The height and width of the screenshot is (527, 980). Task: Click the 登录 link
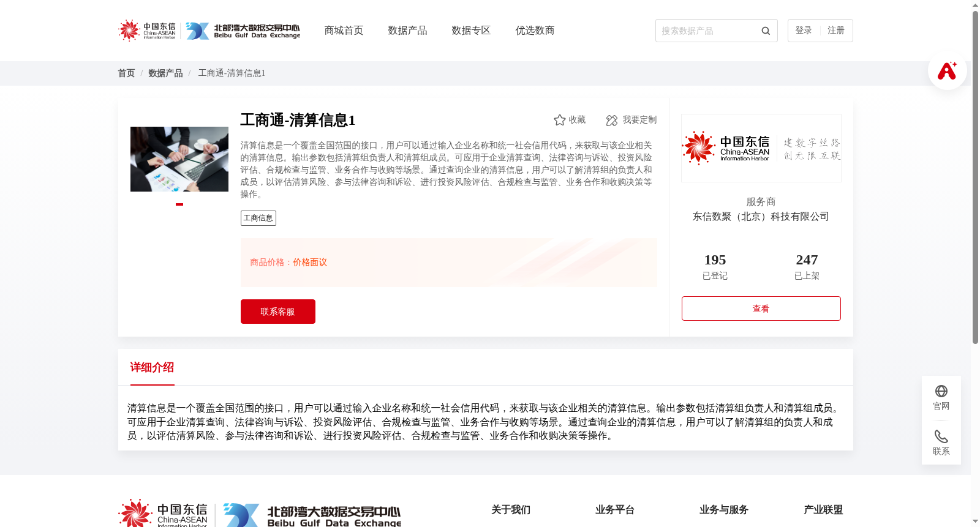click(804, 31)
